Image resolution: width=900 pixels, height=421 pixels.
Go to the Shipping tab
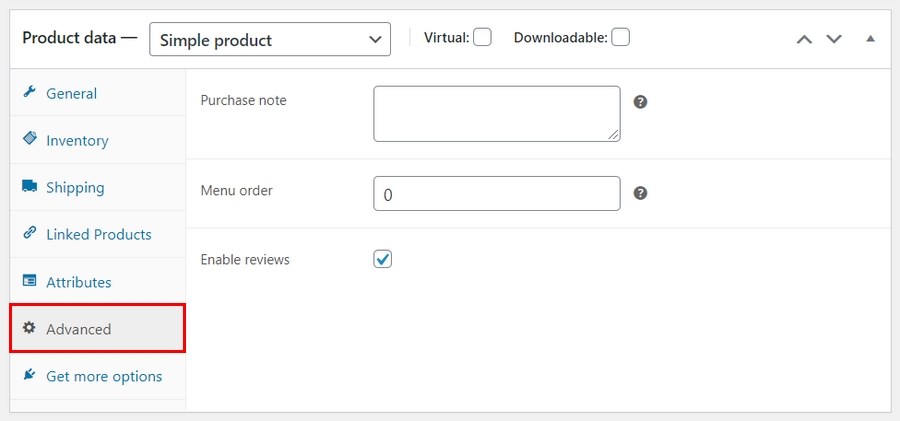tap(98, 187)
